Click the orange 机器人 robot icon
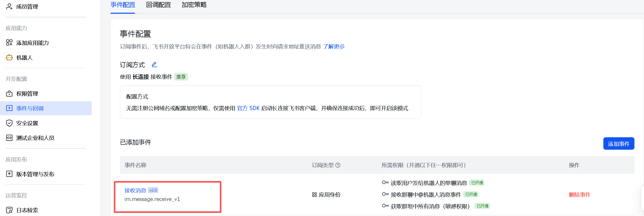644x216 pixels. (x=9, y=57)
